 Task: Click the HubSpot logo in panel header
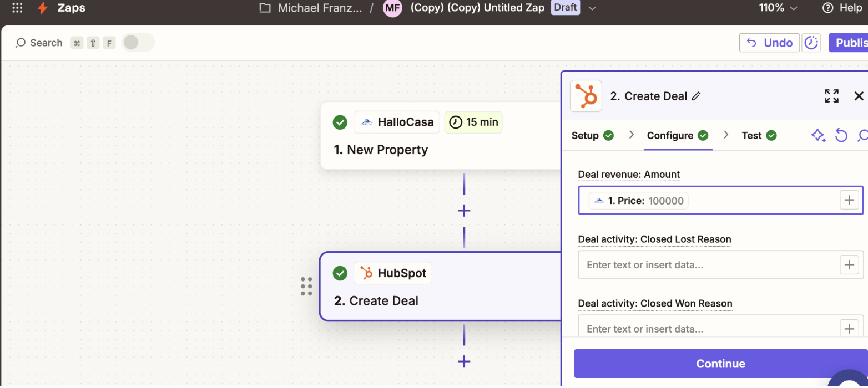click(586, 96)
